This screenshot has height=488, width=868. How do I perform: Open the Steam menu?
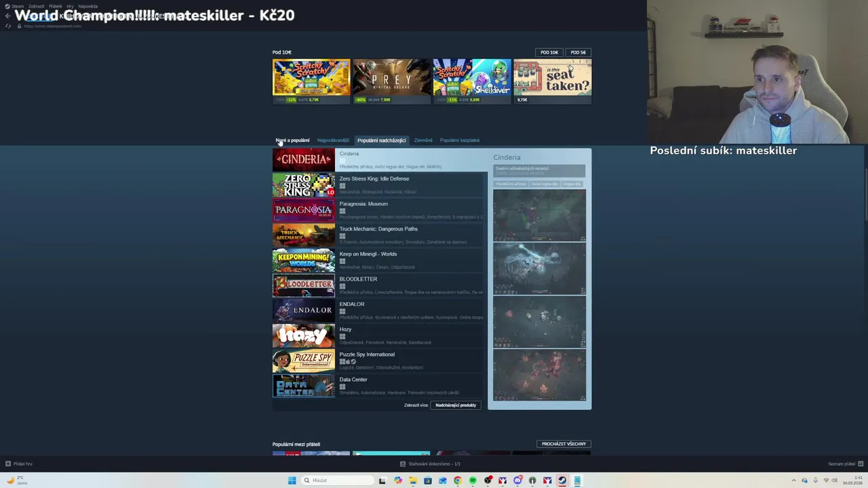18,6
